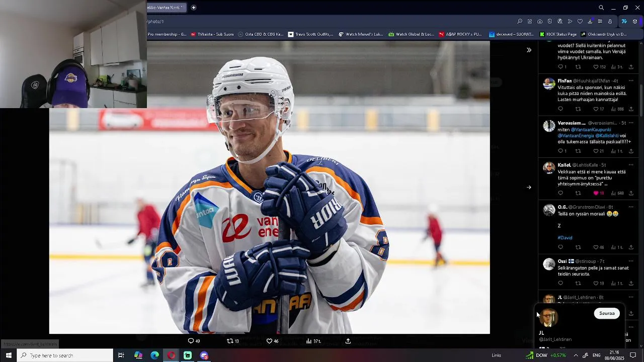This screenshot has width=644, height=362.
Task: Open @Jarit_Lehtinen handle in hover card
Action: pos(555,339)
